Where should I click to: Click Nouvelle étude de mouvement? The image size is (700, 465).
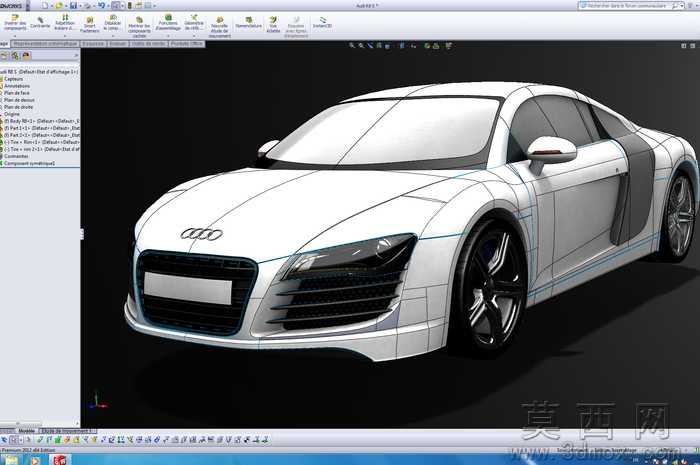[220, 28]
